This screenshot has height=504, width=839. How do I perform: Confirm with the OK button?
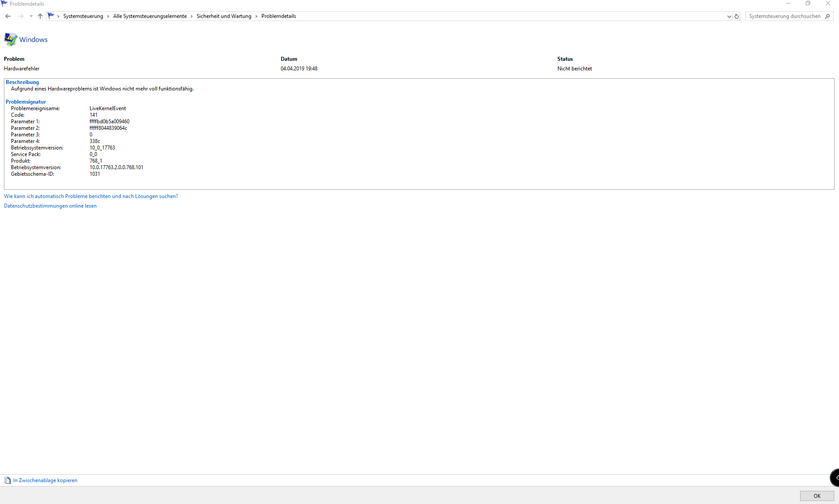click(x=817, y=496)
